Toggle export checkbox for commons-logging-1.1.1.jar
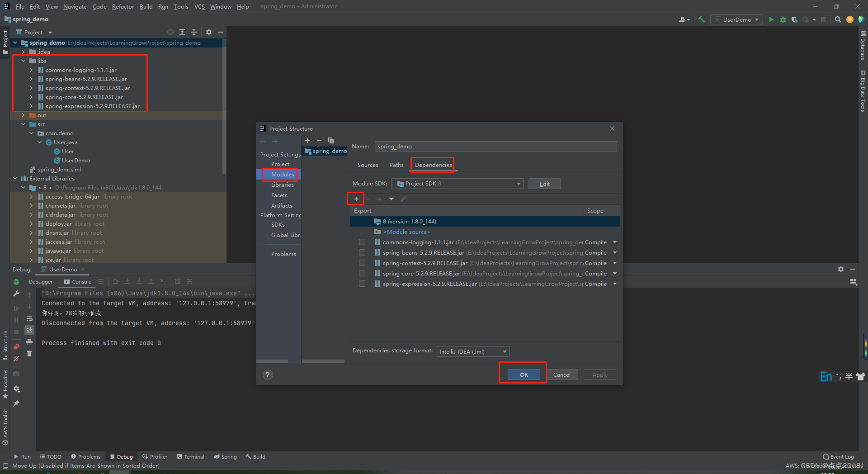The height and width of the screenshot is (474, 868). click(x=362, y=242)
